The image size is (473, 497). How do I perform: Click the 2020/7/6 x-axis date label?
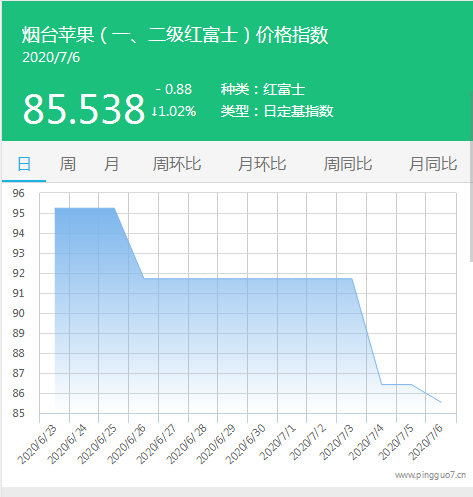tap(425, 442)
